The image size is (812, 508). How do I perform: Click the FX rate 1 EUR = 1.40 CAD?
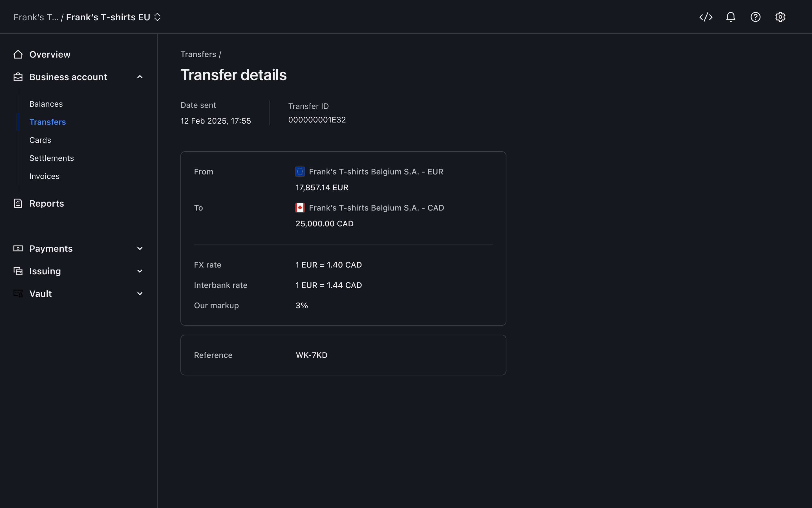(328, 265)
